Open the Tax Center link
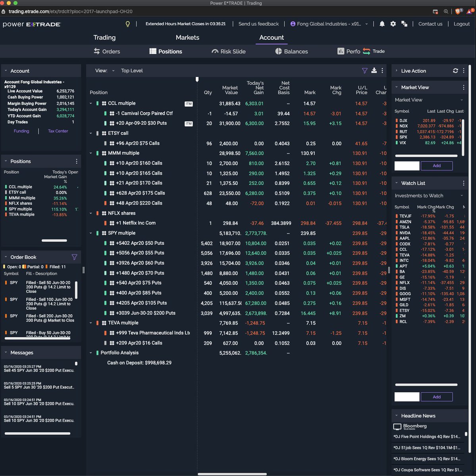Screen dimensions: 476x476 (x=58, y=131)
